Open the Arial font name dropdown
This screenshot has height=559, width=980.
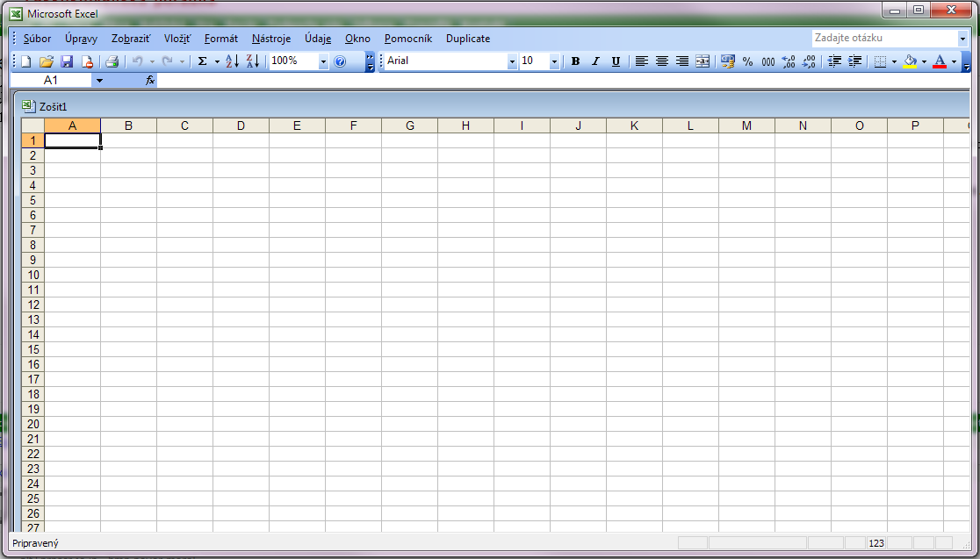click(512, 61)
